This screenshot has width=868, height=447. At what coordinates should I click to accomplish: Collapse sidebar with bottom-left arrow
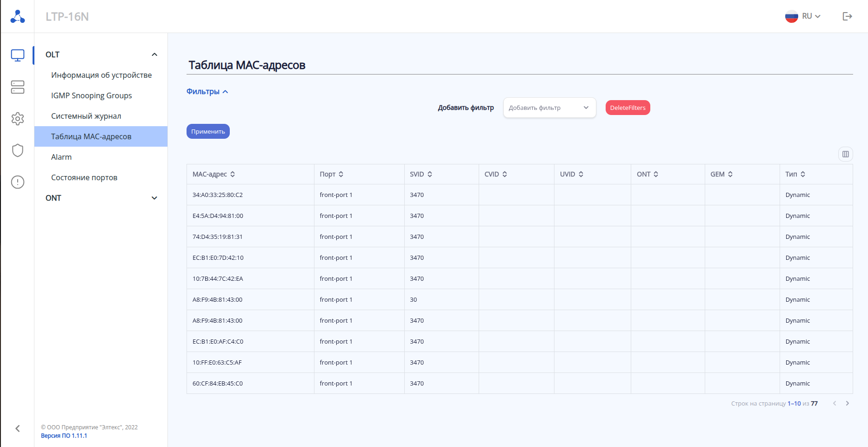(x=17, y=428)
